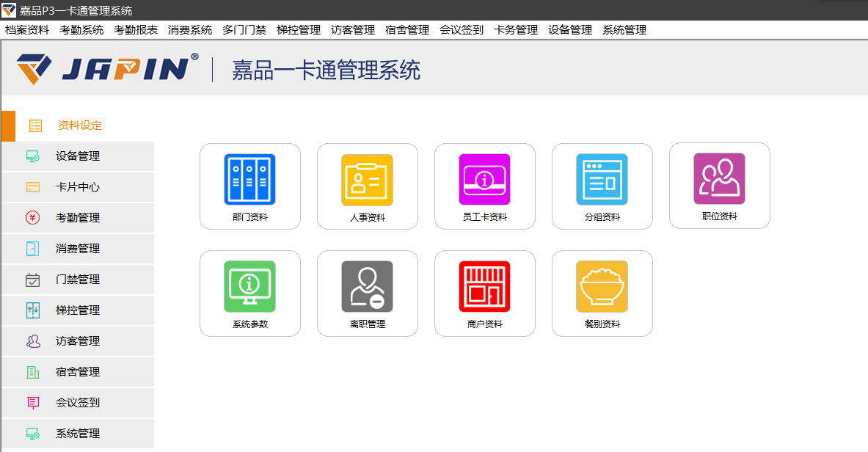
Task: Select 考勤管理 label in sidebar
Action: (x=78, y=218)
